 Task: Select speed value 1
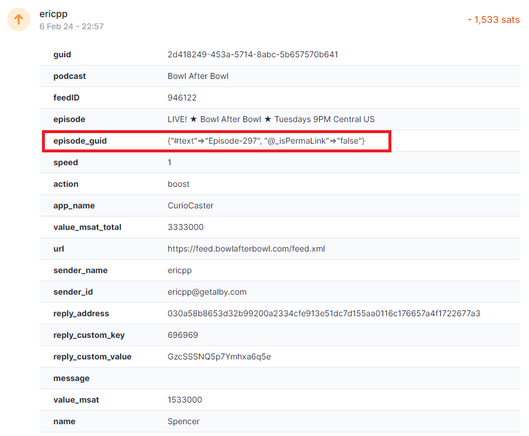point(170,163)
